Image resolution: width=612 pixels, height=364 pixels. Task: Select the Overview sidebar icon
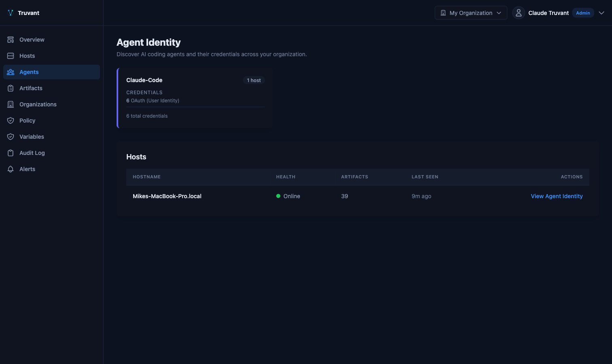click(x=11, y=39)
